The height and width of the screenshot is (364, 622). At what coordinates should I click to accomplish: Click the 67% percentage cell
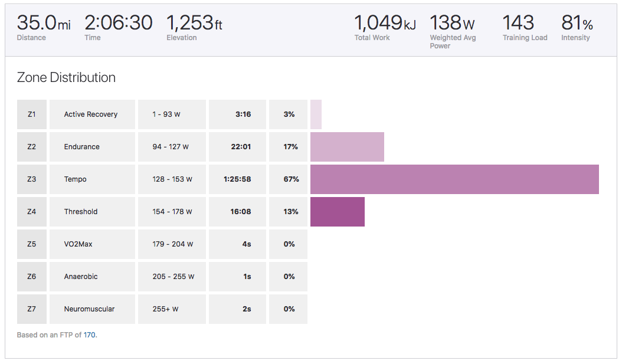point(289,179)
